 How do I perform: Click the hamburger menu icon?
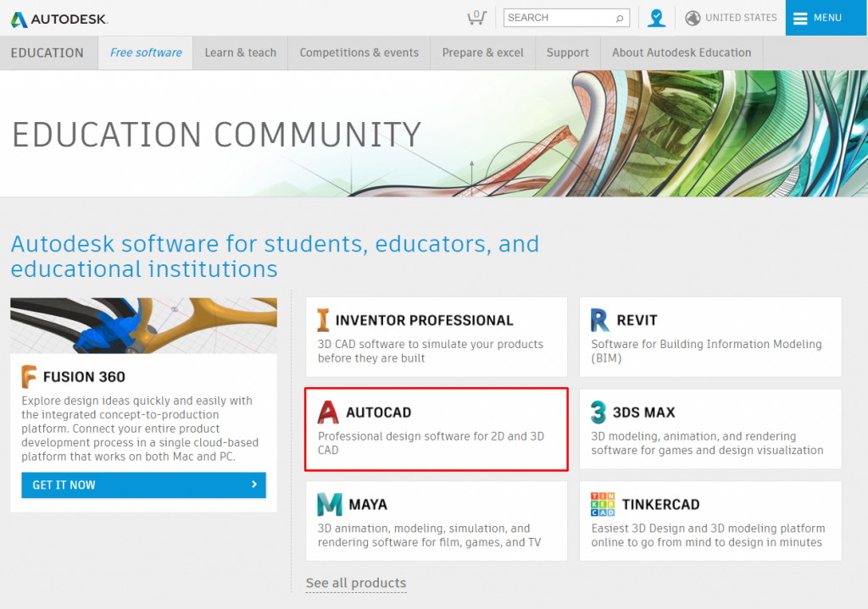pos(800,19)
